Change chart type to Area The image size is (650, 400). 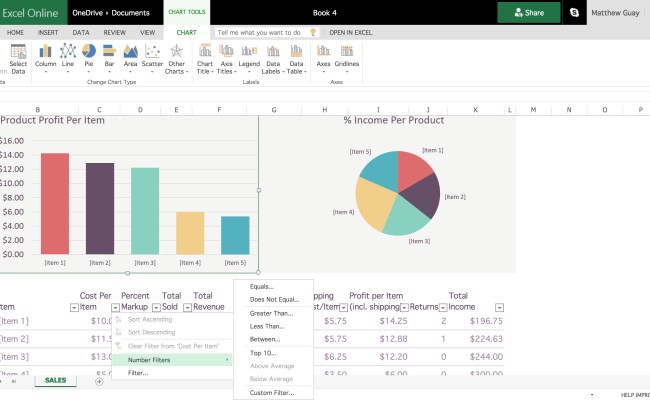tap(131, 59)
